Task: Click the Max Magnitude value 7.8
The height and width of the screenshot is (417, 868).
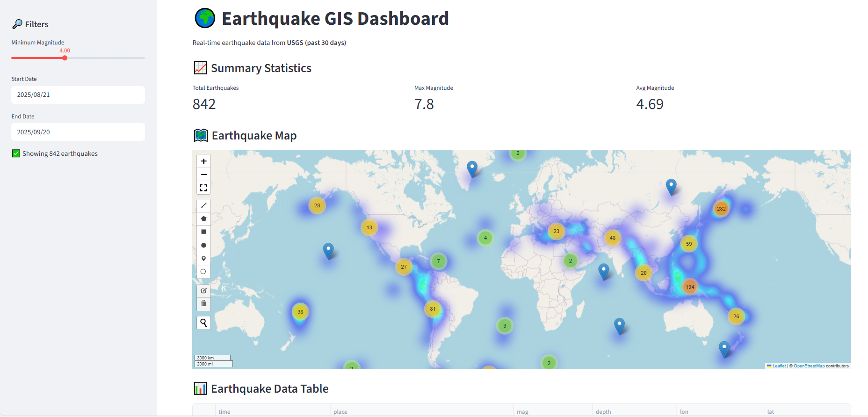Action: [x=424, y=104]
